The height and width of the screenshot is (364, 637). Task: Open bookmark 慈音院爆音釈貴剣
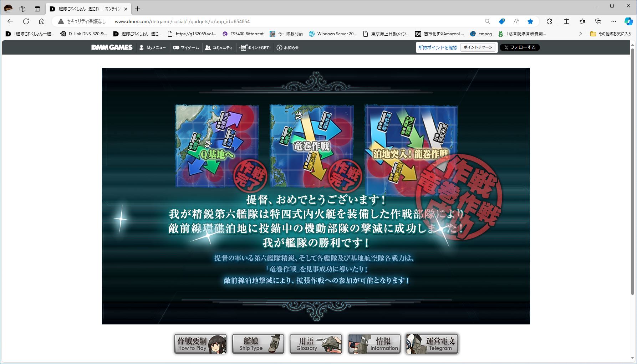(522, 34)
